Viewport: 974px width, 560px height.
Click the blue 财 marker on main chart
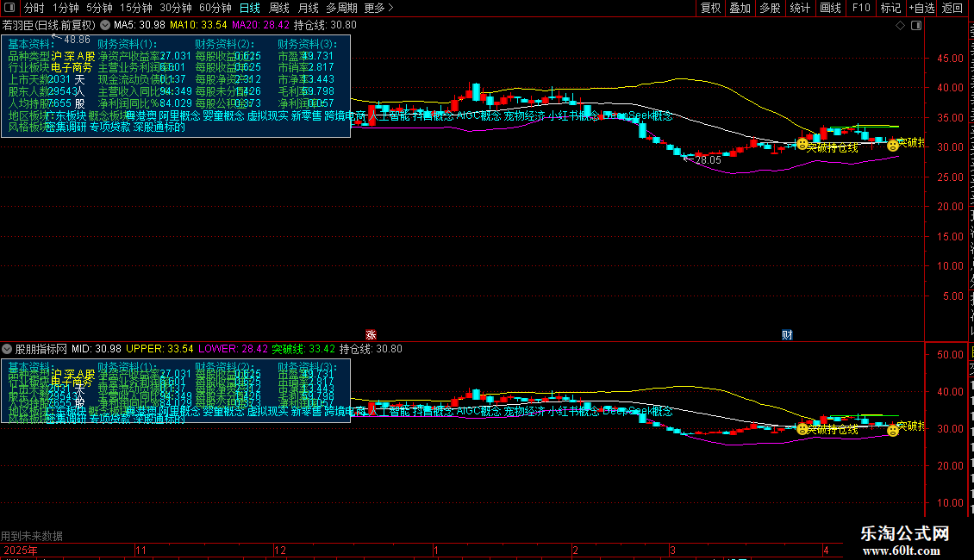coord(787,334)
